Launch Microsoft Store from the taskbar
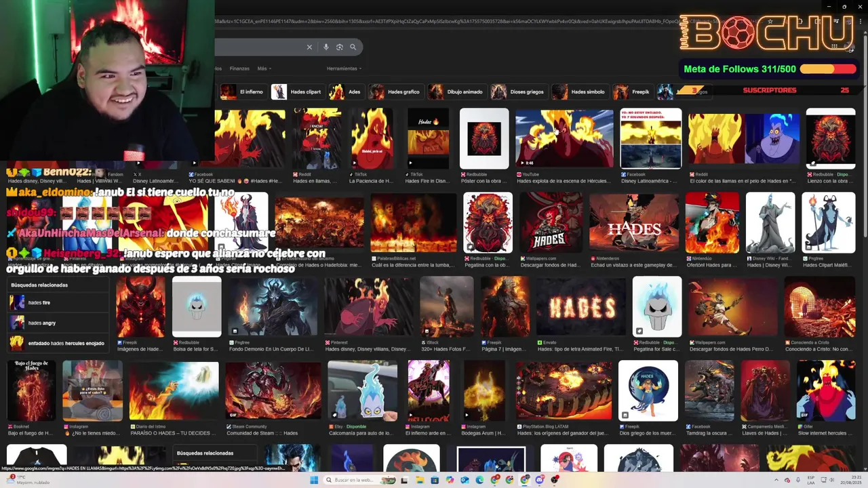Screen dimensions: 868x488 click(x=435, y=480)
